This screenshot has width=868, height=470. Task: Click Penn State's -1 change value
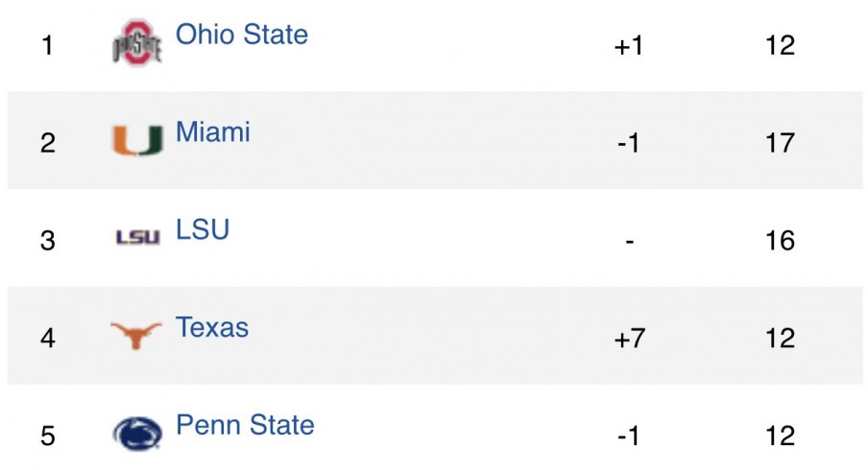point(629,436)
